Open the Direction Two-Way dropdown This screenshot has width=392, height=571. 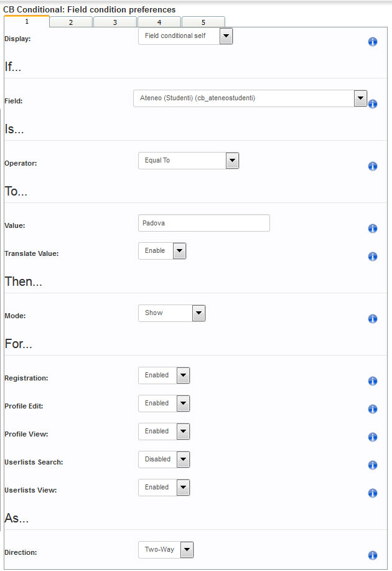tap(166, 550)
